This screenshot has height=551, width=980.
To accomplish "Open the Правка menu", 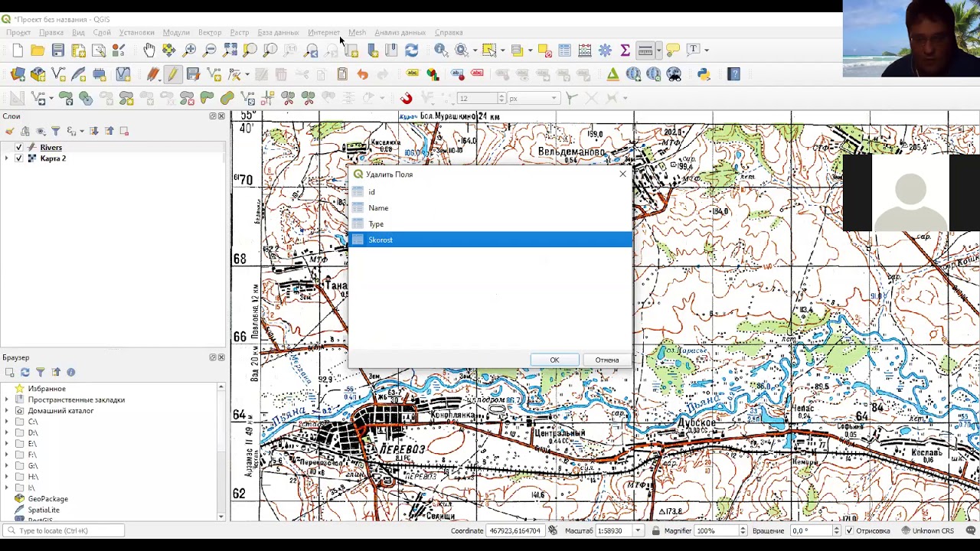I will coord(51,33).
